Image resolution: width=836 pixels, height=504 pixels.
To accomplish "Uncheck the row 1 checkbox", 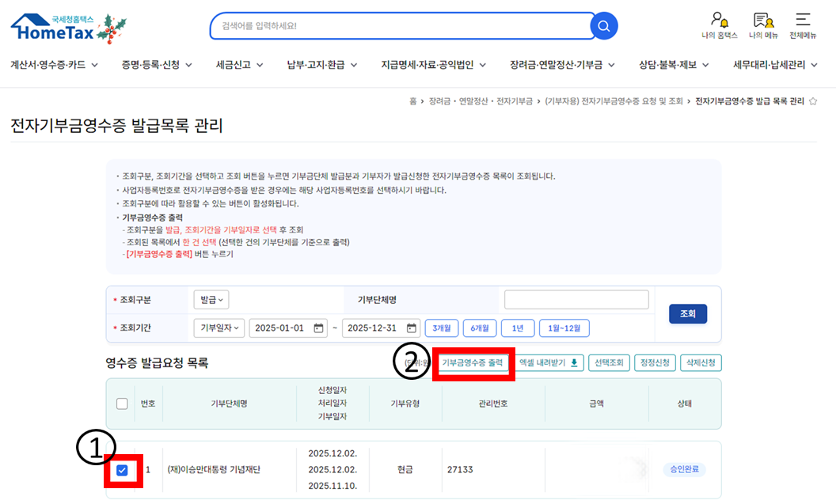I will [x=122, y=471].
